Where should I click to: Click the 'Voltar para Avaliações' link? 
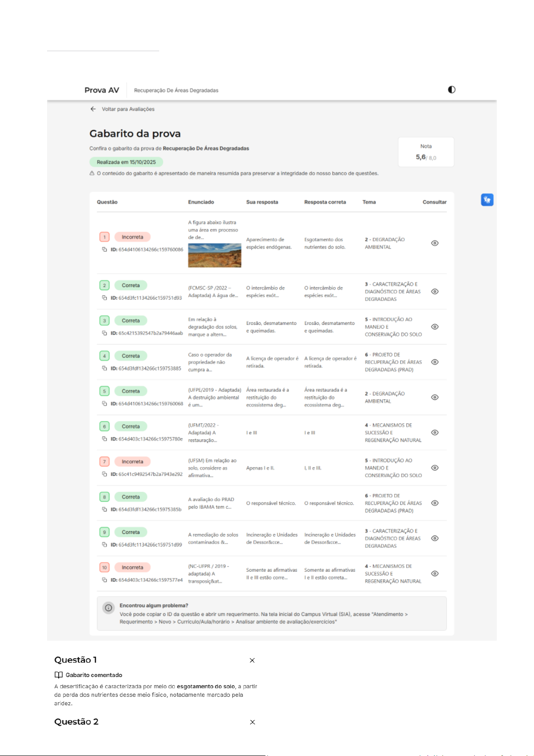pos(128,109)
